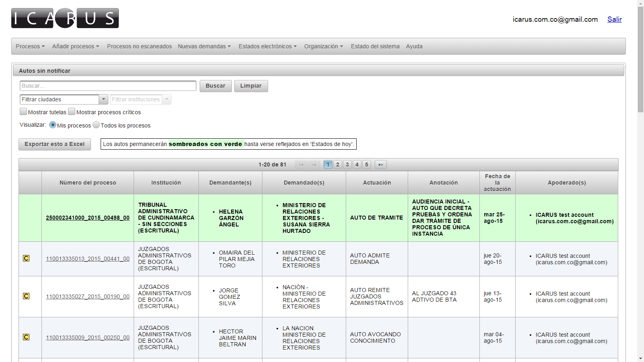Click critical 'C' icon for process 00250
644x362 pixels.
(26, 337)
